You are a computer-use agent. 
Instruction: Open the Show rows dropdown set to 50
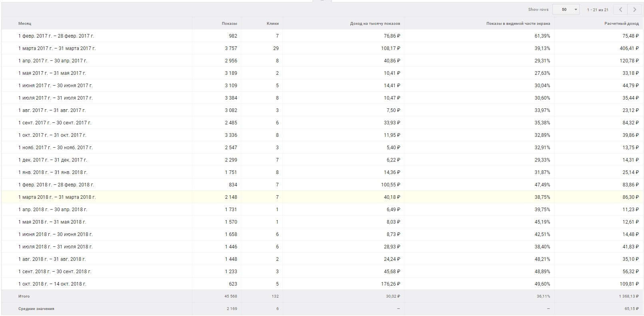(566, 10)
